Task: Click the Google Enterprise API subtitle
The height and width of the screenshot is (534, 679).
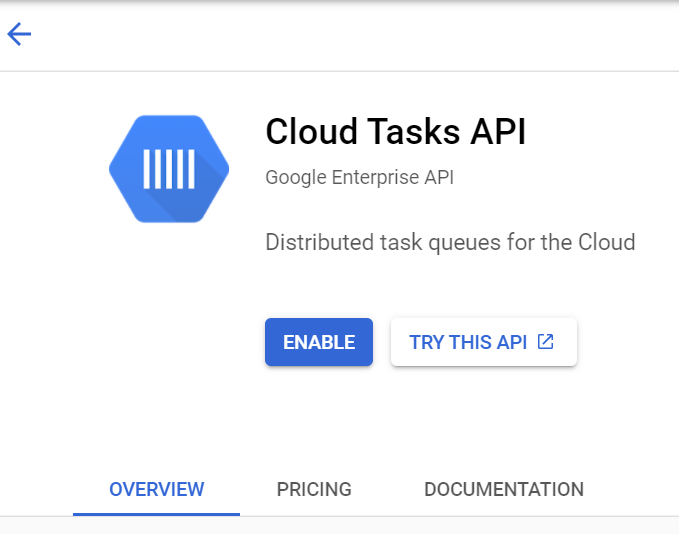Action: [x=359, y=178]
